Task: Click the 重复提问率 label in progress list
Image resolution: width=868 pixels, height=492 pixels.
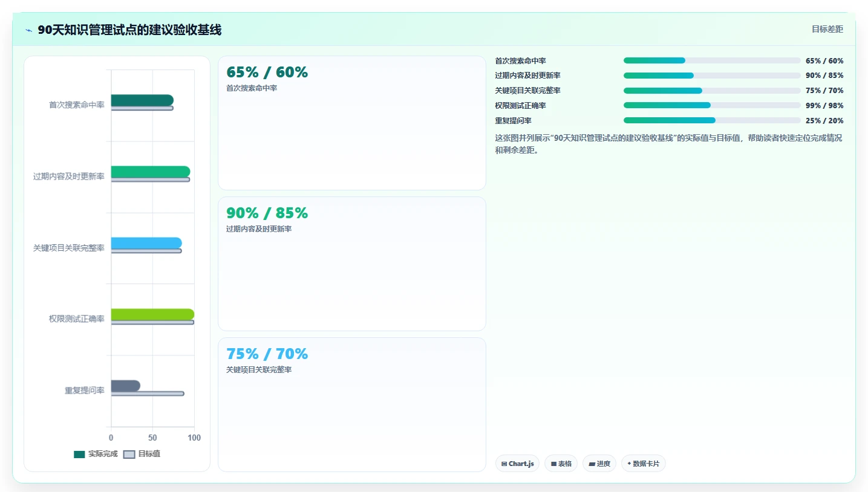Action: pyautogui.click(x=513, y=121)
